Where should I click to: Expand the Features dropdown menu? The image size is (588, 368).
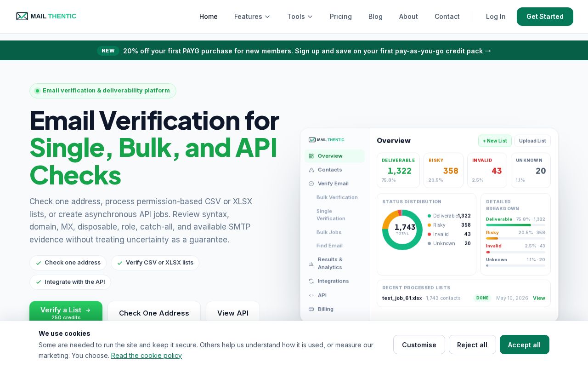click(252, 17)
